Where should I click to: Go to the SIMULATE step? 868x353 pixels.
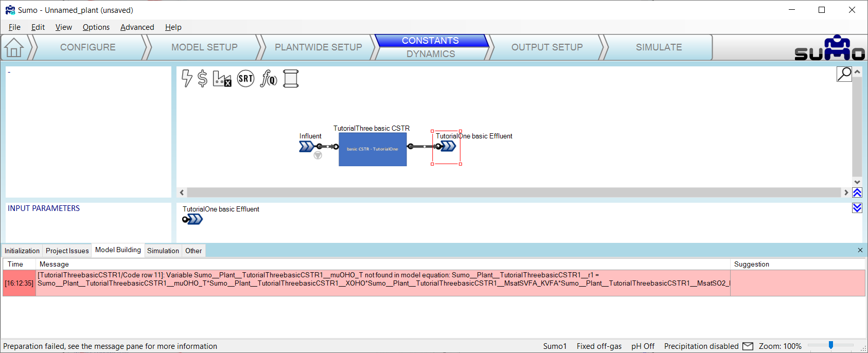(x=659, y=47)
